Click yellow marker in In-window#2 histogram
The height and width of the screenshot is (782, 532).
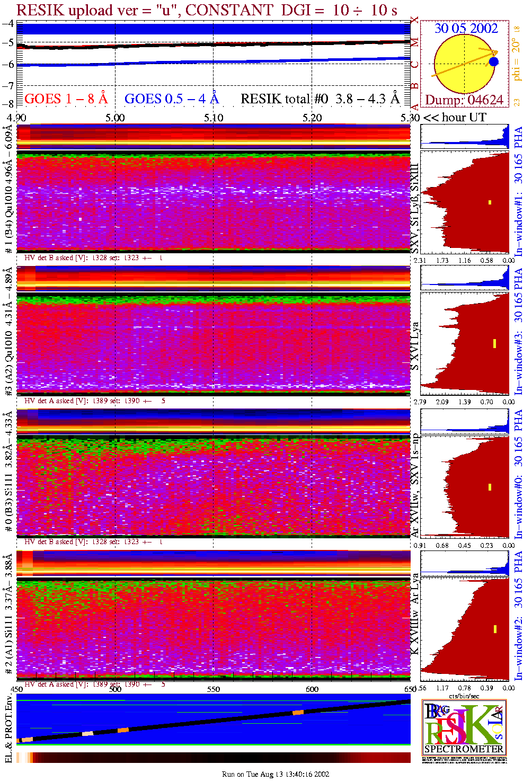tap(495, 629)
